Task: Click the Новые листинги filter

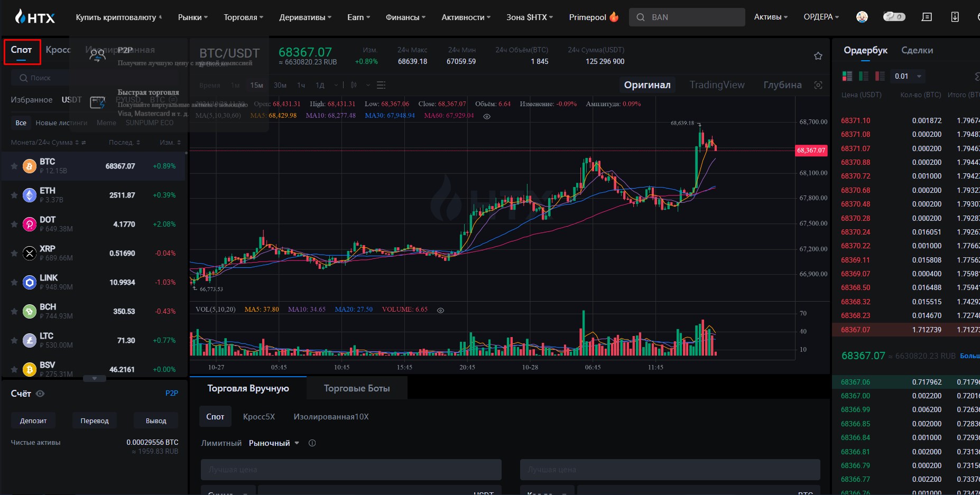Action: pyautogui.click(x=61, y=123)
